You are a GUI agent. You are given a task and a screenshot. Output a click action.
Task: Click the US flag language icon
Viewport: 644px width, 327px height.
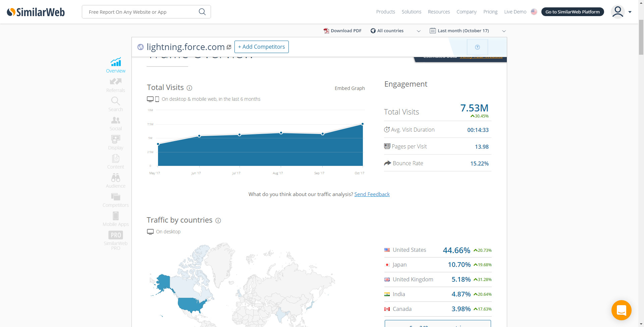534,12
